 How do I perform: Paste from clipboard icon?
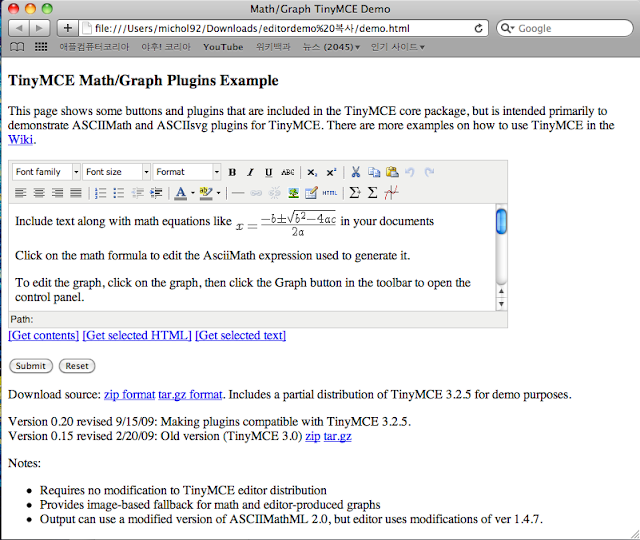[x=392, y=172]
